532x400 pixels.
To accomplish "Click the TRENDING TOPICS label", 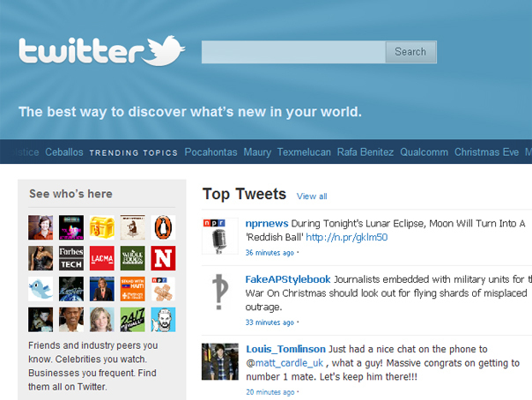I will [x=134, y=152].
